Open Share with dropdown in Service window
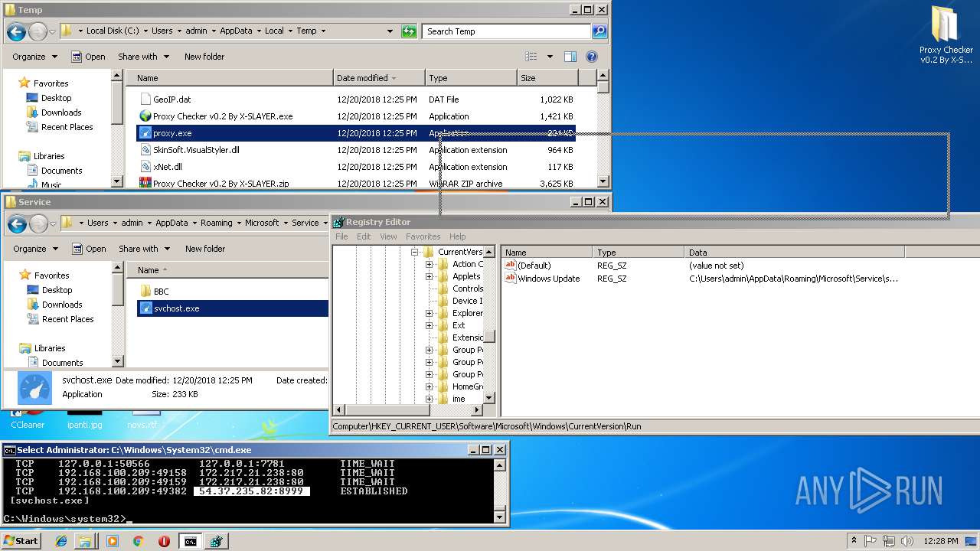This screenshot has height=551, width=980. pos(144,249)
